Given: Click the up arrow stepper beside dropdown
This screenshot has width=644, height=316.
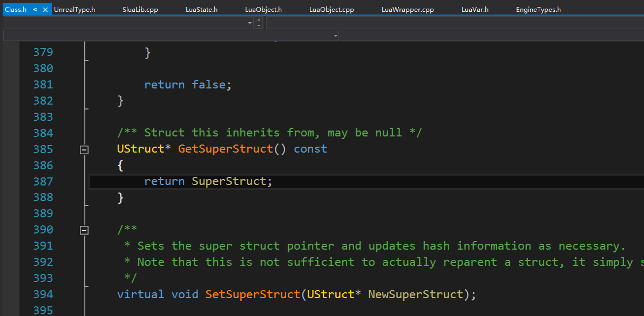Looking at the screenshot, I should [x=259, y=20].
